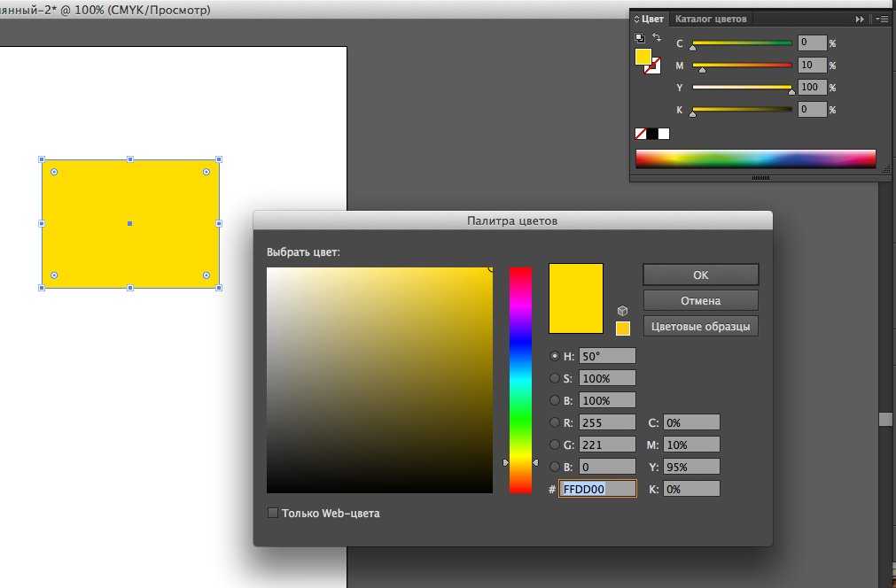The image size is (896, 588).
Task: Click the blue B field showing 0
Action: click(x=607, y=467)
